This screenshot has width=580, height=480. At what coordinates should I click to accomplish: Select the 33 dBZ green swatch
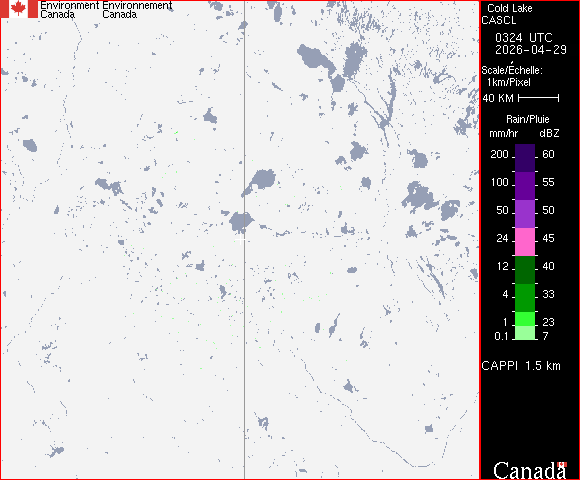point(525,298)
